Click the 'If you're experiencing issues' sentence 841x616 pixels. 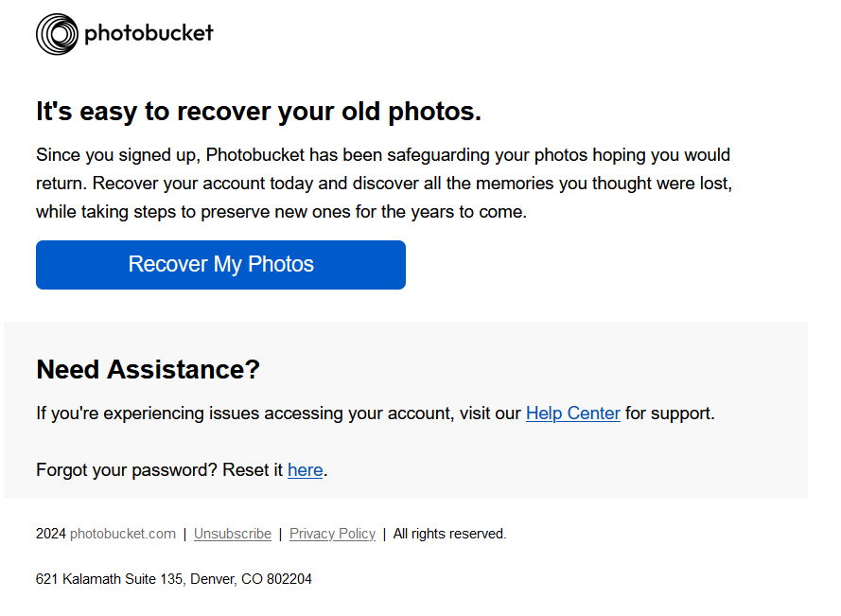coord(376,414)
